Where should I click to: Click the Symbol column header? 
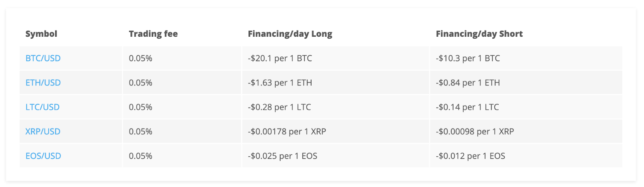[x=41, y=34]
